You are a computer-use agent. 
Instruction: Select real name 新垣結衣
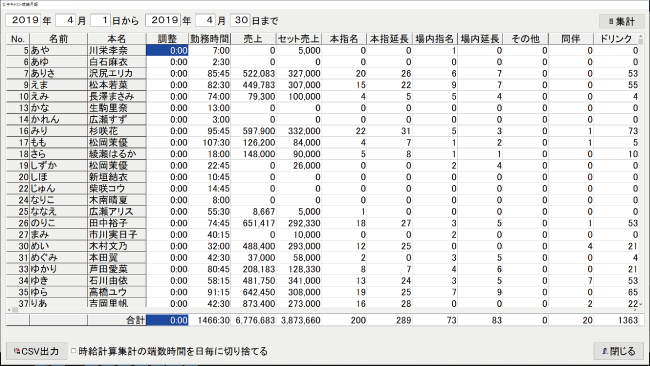coord(116,177)
